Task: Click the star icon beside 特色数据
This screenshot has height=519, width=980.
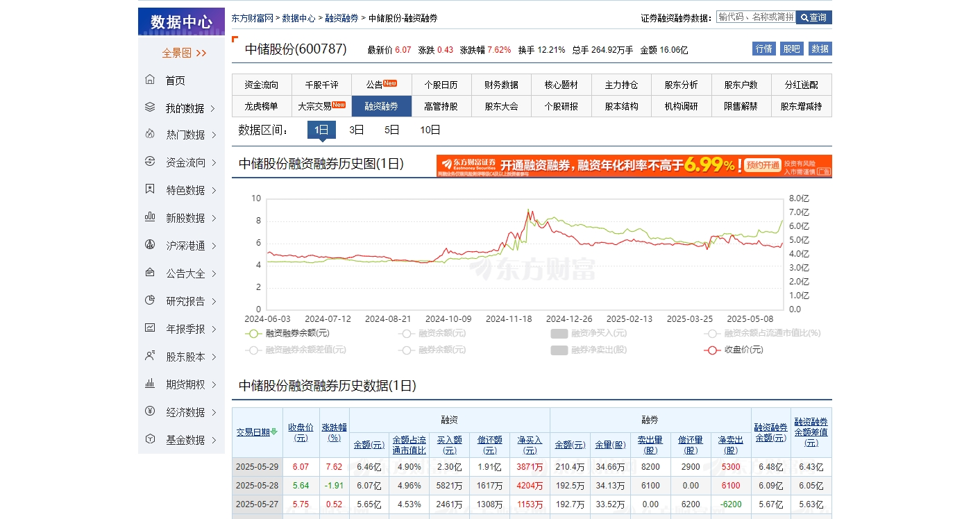Action: [x=150, y=189]
